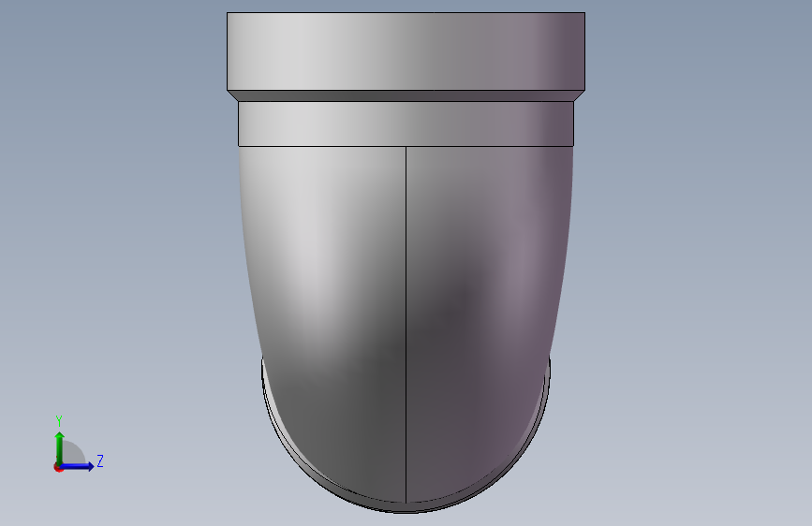This screenshot has height=526, width=812.
Task: Select the middle cylindrical band face
Action: pyautogui.click(x=406, y=124)
